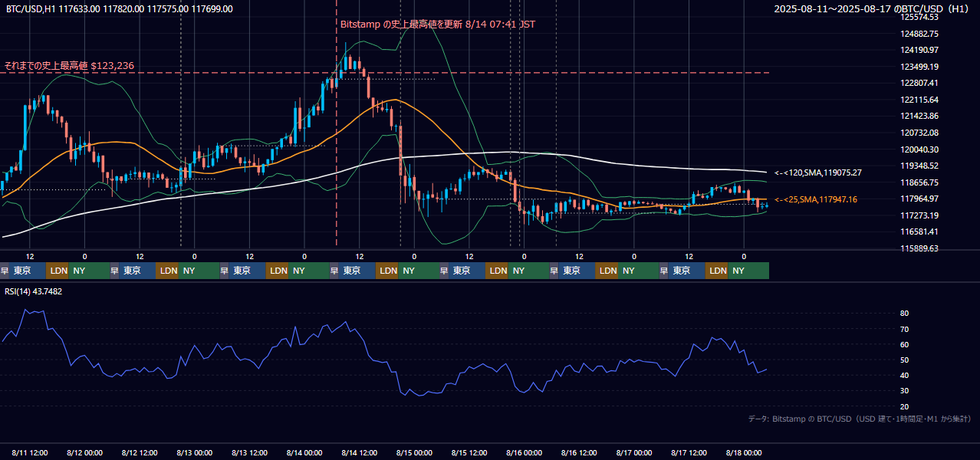Image resolution: width=980 pixels, height=460 pixels.
Task: Click the データ: Bitstamp の BTC/USD source note
Action: [860, 419]
